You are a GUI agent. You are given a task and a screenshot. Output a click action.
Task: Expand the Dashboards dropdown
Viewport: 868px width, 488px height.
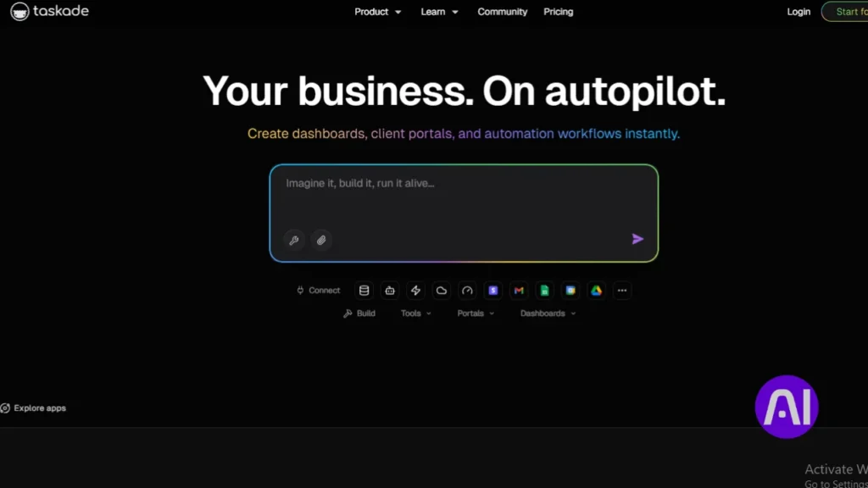point(546,313)
